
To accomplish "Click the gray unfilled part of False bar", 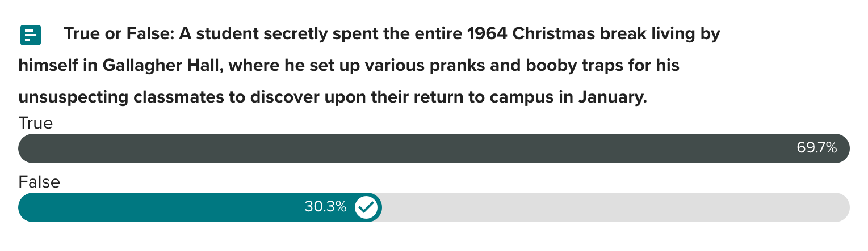I will (x=613, y=207).
